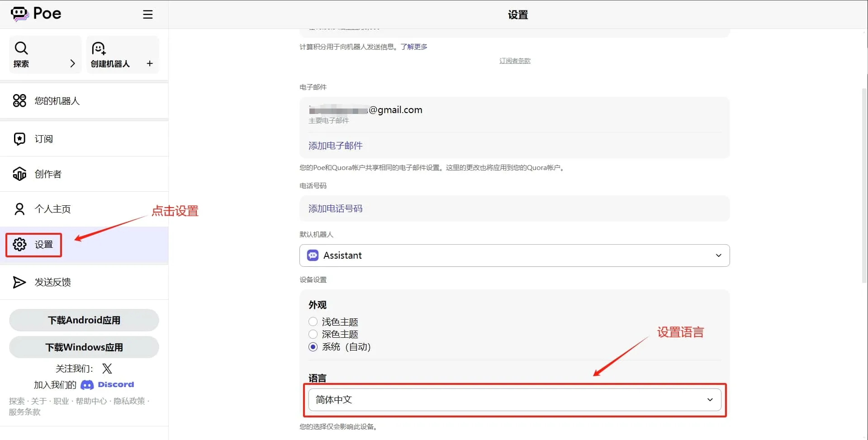Screen dimensions: 868x440
Task: Open the 订阅者条款 link
Action: point(515,61)
